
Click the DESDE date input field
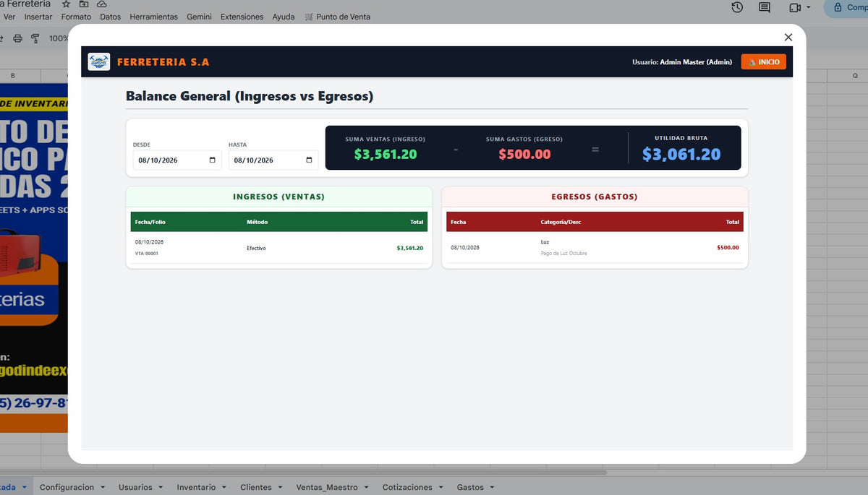(x=177, y=160)
